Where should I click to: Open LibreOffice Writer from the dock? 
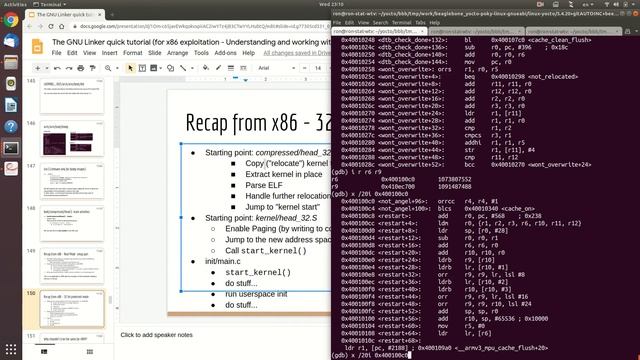[x=11, y=105]
